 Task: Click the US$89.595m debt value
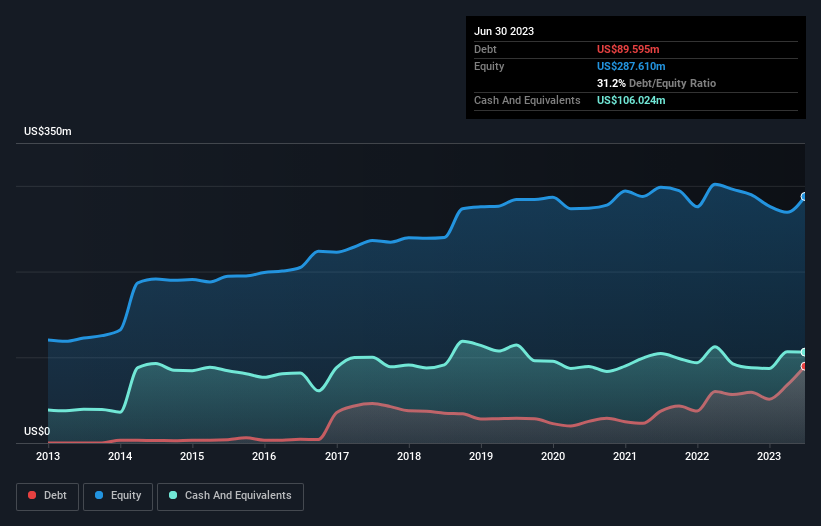click(x=628, y=49)
